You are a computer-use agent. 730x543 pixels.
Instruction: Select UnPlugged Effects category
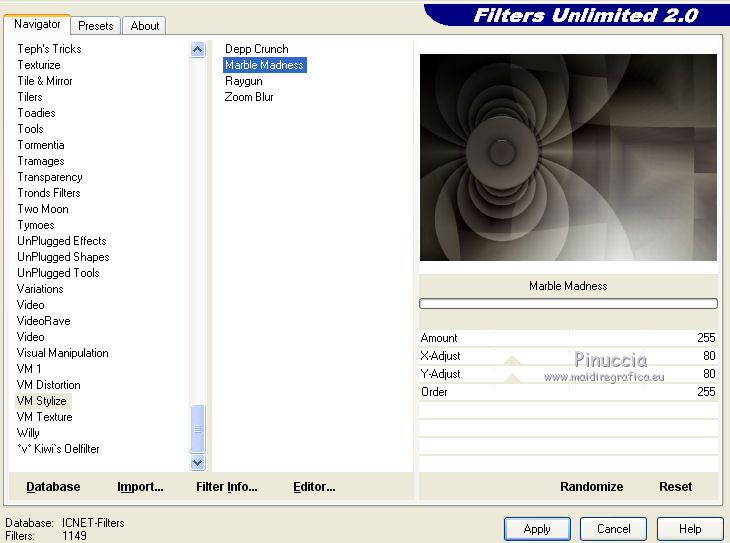pyautogui.click(x=62, y=241)
